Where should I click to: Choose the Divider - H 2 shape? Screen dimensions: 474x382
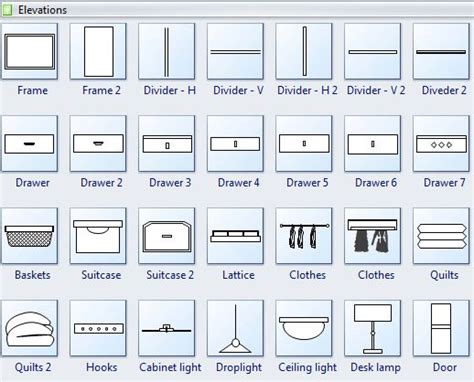304,51
